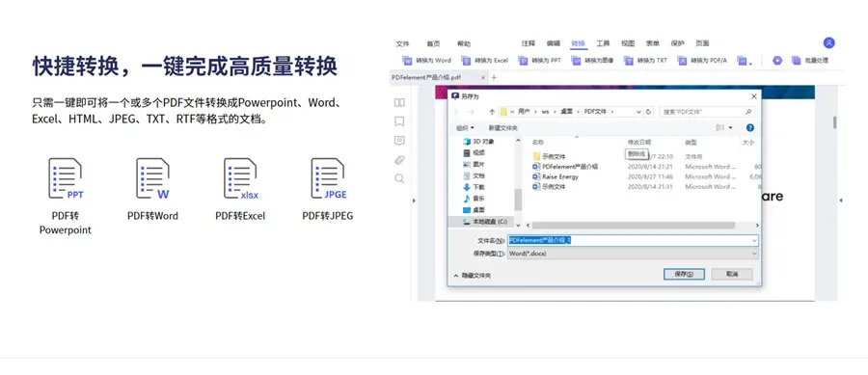Expand the left panel arrow handle
Screen dimensions: 868x375
click(x=414, y=201)
